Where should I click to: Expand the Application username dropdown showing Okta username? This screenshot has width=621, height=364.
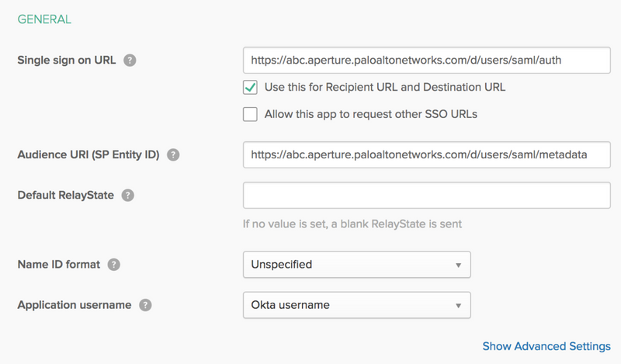point(357,305)
